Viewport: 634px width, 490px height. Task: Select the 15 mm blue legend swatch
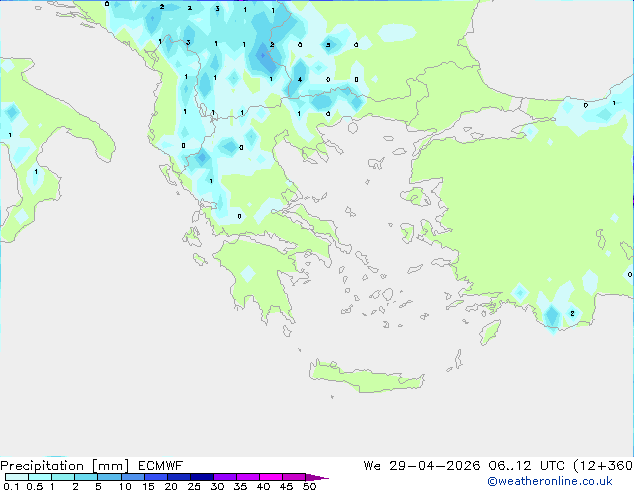pos(156,477)
